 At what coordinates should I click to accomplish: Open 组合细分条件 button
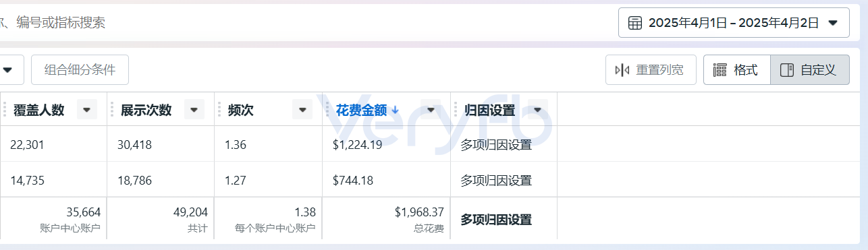coord(80,70)
